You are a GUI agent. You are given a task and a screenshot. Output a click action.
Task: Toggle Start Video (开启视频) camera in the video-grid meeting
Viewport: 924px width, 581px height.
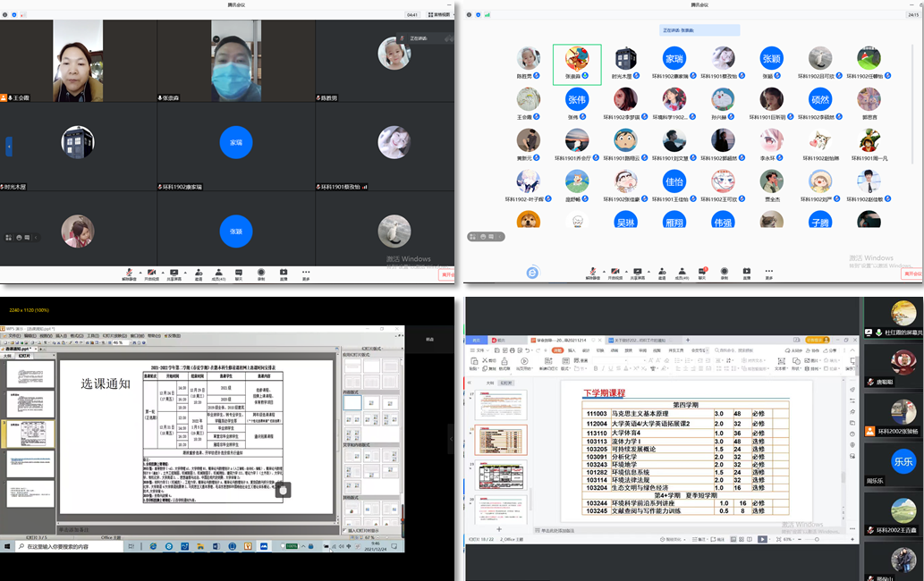[x=151, y=272]
